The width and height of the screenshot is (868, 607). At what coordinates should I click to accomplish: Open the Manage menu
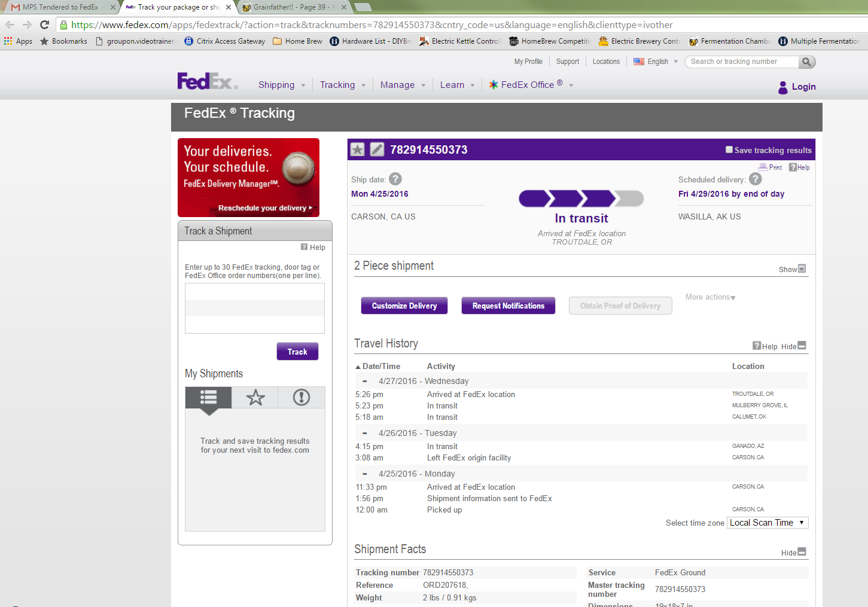[x=403, y=85]
